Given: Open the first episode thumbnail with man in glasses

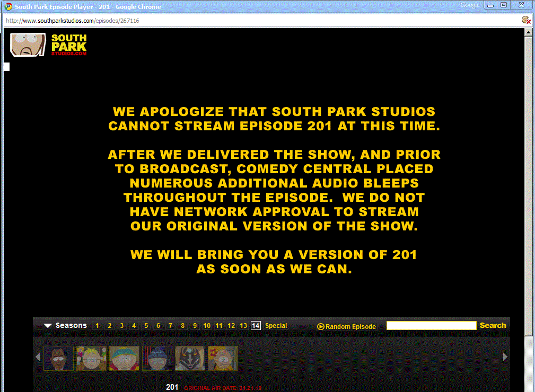Looking at the screenshot, I should [x=58, y=358].
